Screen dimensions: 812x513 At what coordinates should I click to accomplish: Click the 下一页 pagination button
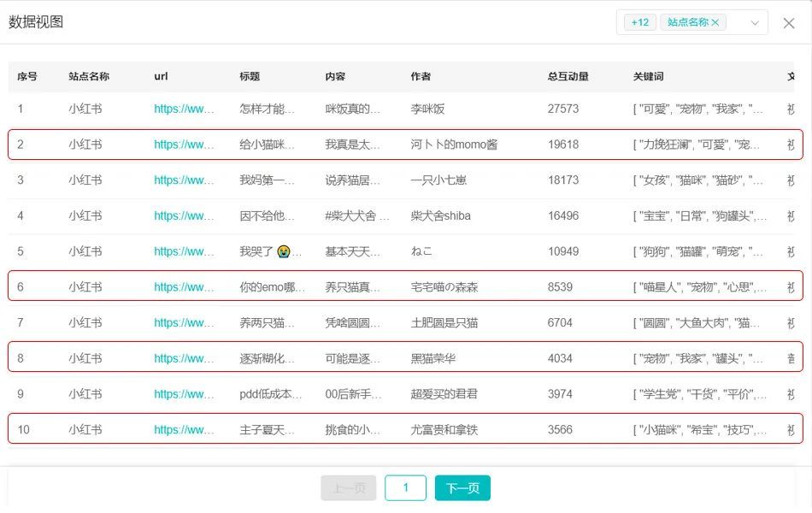tap(462, 487)
